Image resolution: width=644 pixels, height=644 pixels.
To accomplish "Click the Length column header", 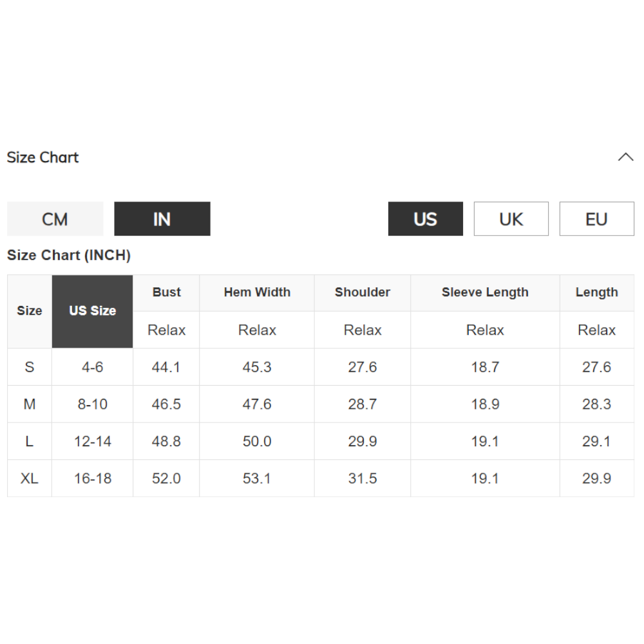I will click(596, 292).
